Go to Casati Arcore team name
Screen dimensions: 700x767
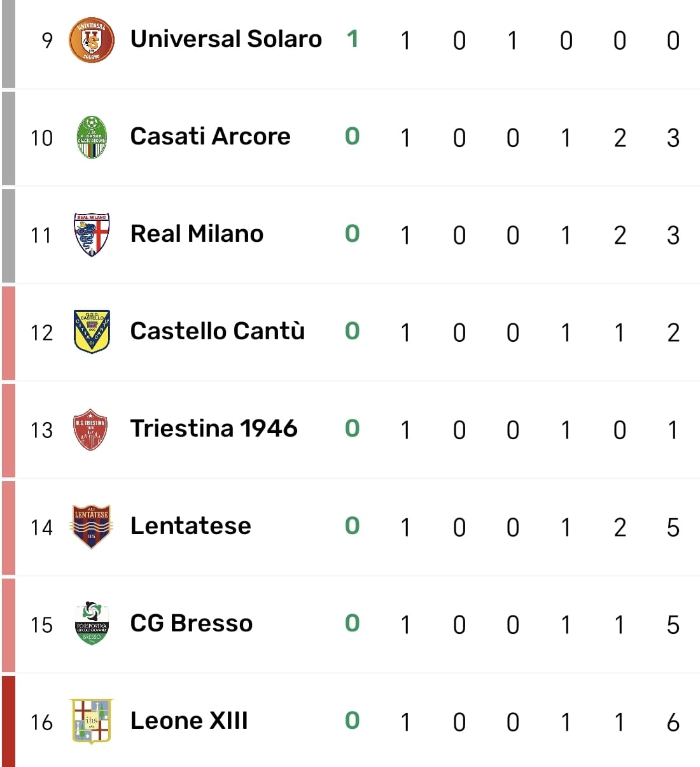click(x=210, y=137)
